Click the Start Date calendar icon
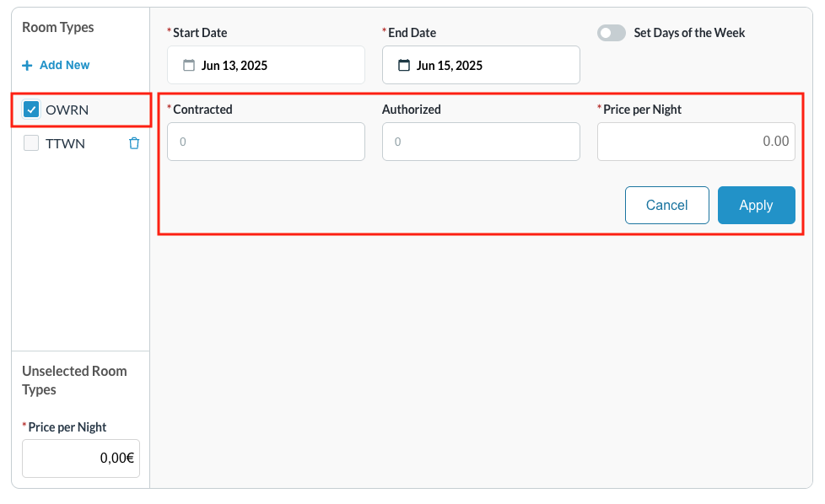Screen dimensions: 825x504 189,65
